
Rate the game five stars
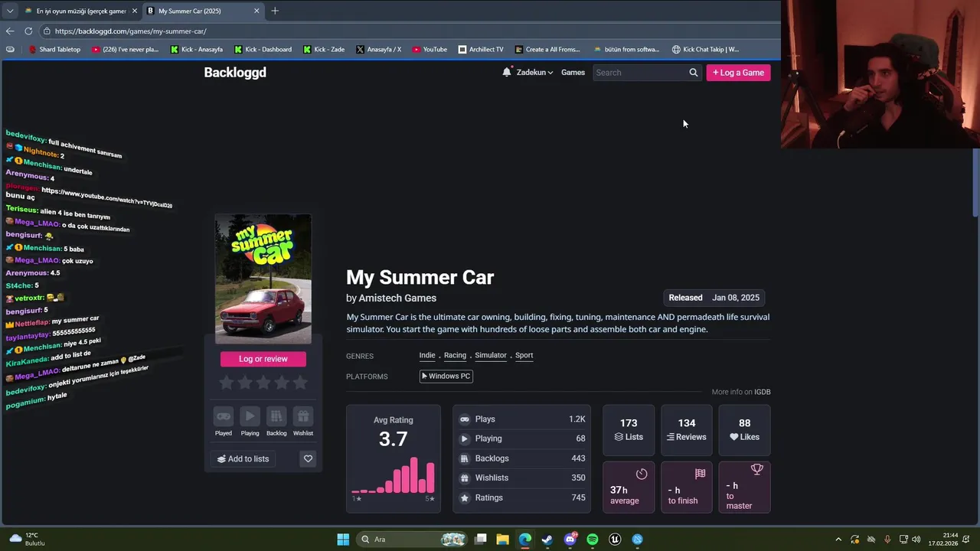tap(300, 382)
